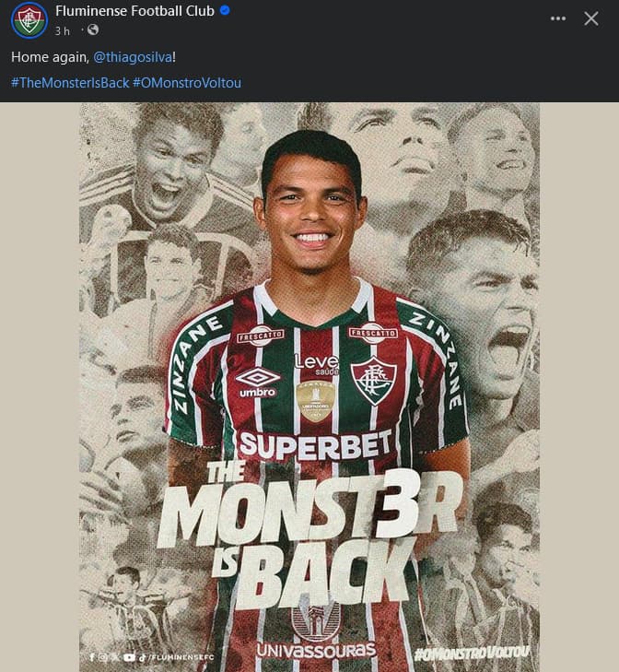The image size is (619, 672).
Task: Close the post viewer with the X
Action: tap(591, 18)
